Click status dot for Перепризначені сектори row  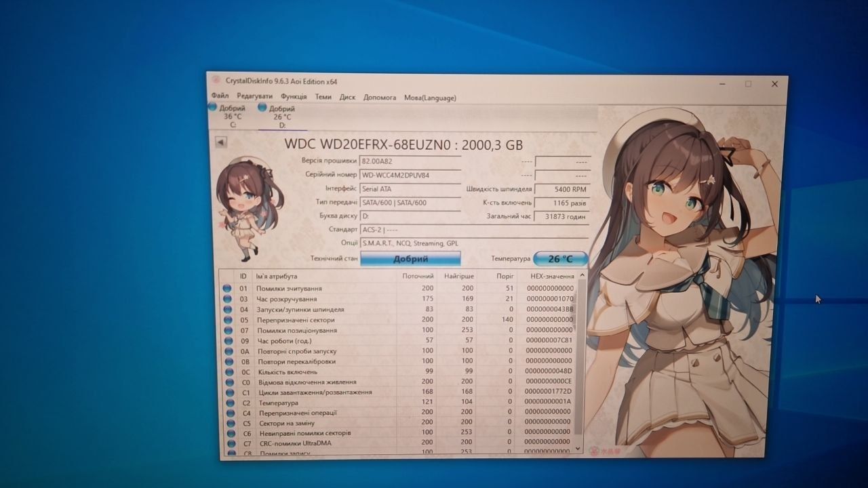click(x=227, y=320)
